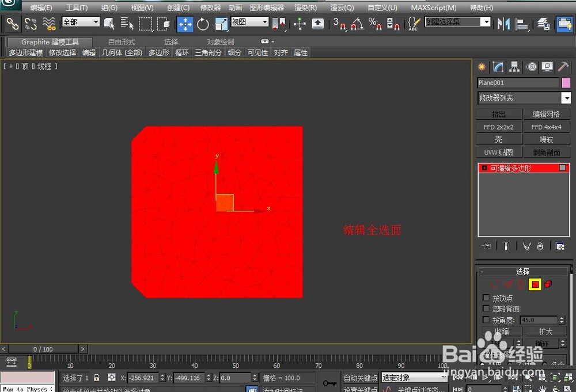Click the 0 / 100 time slider

[43, 349]
